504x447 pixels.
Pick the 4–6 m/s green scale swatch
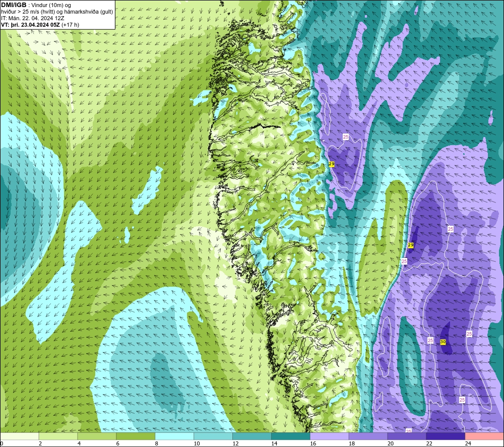[97, 436]
